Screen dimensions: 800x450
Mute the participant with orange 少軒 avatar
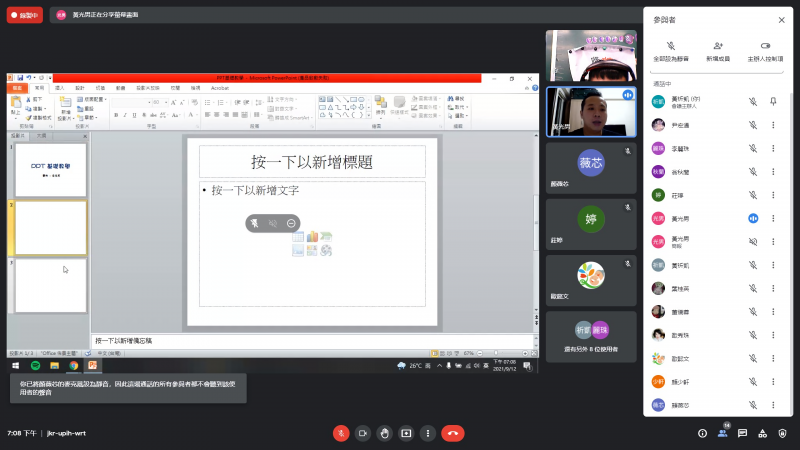tap(753, 382)
